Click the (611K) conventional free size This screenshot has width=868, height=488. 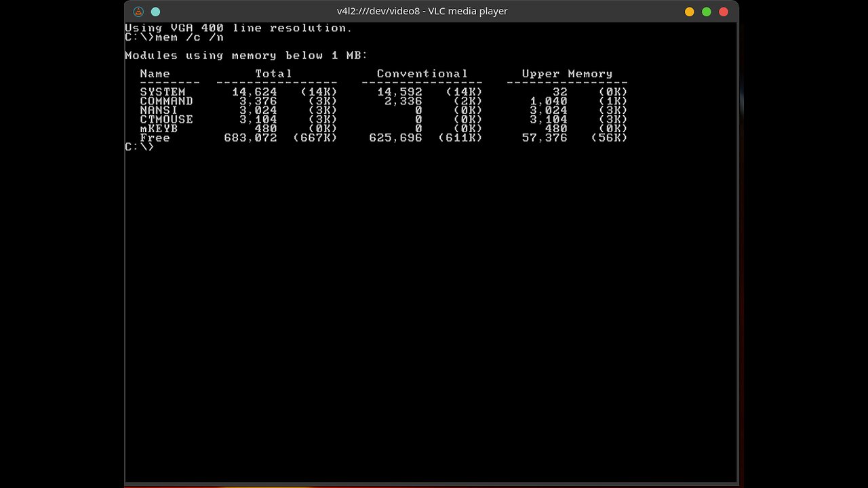(460, 138)
